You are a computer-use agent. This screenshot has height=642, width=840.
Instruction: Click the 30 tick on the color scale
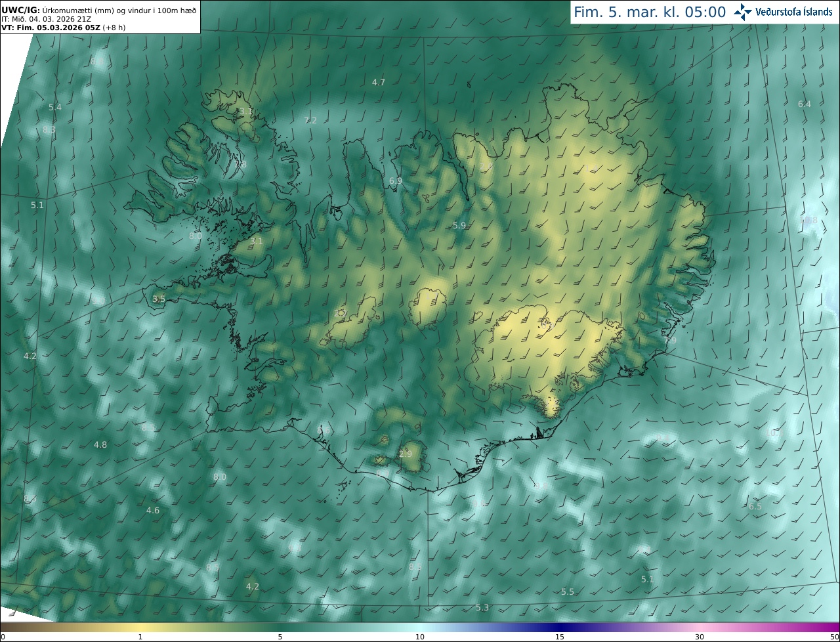700,637
